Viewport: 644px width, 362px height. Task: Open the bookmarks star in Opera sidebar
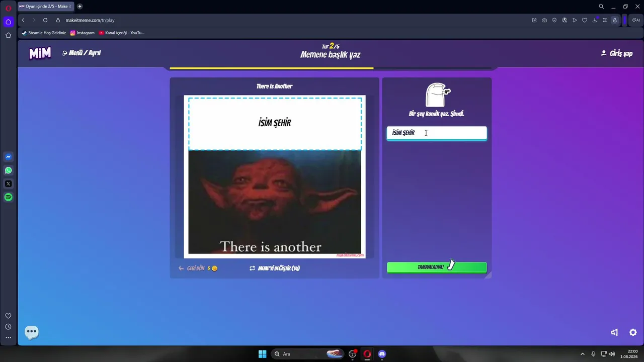(x=8, y=35)
